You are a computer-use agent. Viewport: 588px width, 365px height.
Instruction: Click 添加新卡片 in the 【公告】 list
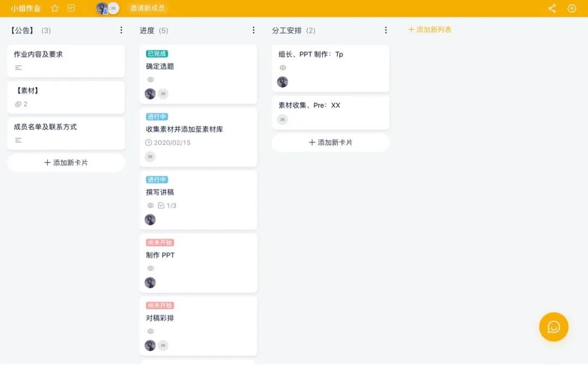[66, 163]
